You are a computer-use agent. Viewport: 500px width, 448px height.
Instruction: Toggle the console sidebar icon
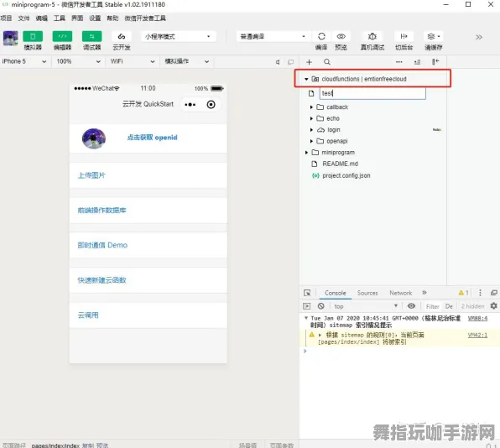tap(306, 306)
